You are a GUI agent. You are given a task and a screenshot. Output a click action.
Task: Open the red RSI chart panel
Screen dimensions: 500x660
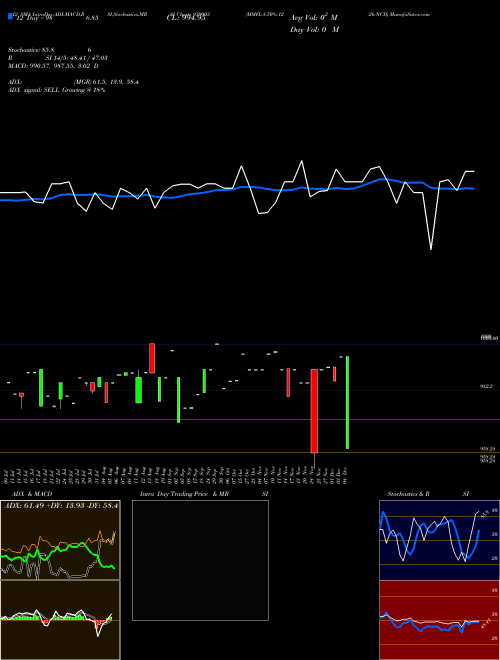[439, 620]
